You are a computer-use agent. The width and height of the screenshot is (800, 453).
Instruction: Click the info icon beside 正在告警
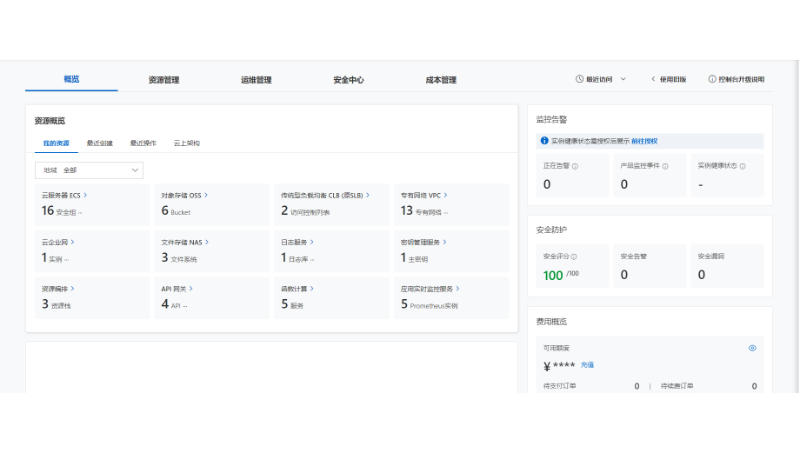[x=575, y=166]
